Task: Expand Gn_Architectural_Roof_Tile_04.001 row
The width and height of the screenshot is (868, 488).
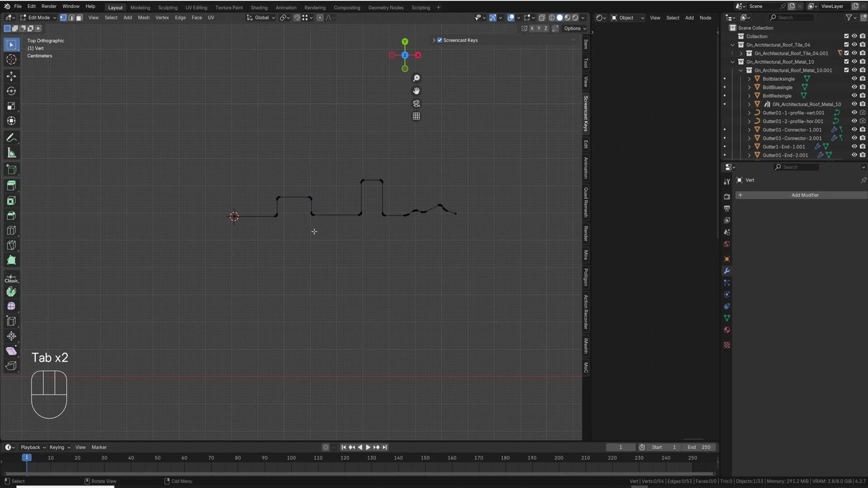Action: (741, 53)
